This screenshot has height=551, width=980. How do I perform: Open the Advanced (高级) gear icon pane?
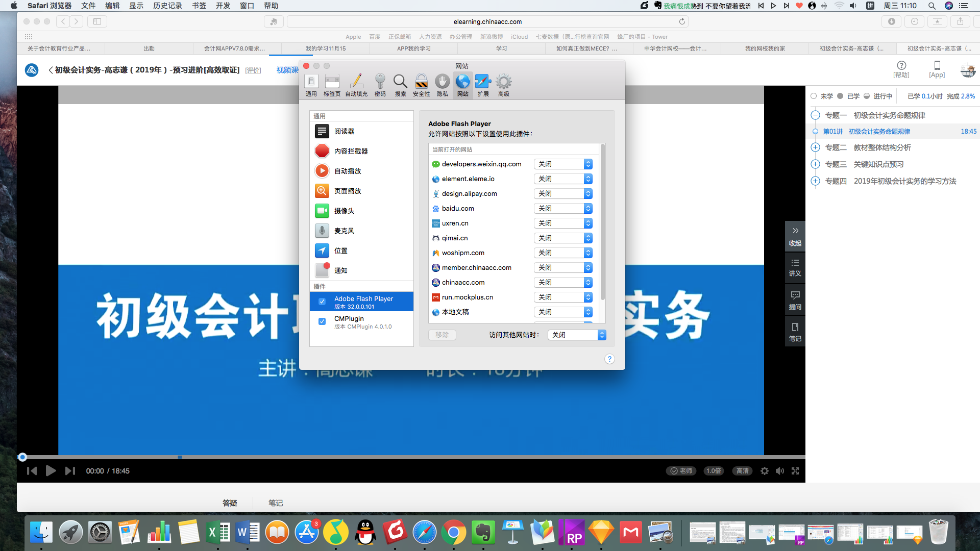(503, 85)
